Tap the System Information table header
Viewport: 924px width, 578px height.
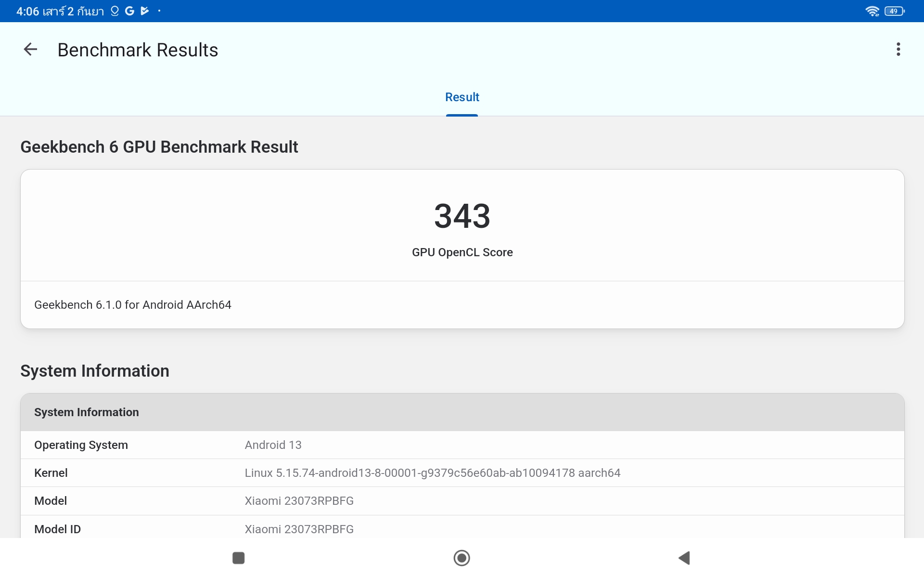coord(462,412)
